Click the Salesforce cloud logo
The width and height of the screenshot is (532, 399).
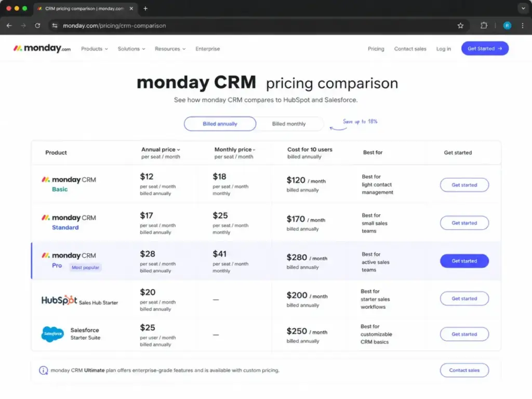click(x=52, y=334)
